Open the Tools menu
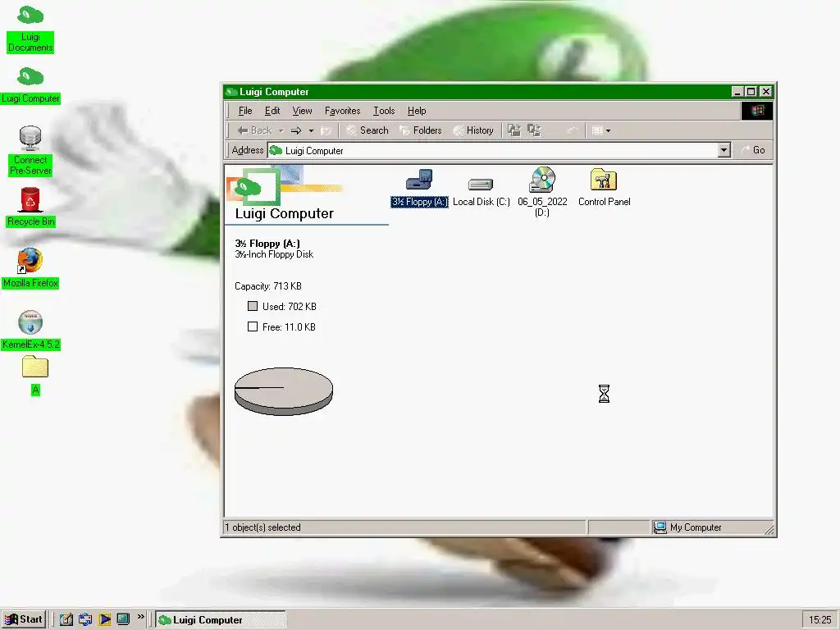 (x=384, y=111)
